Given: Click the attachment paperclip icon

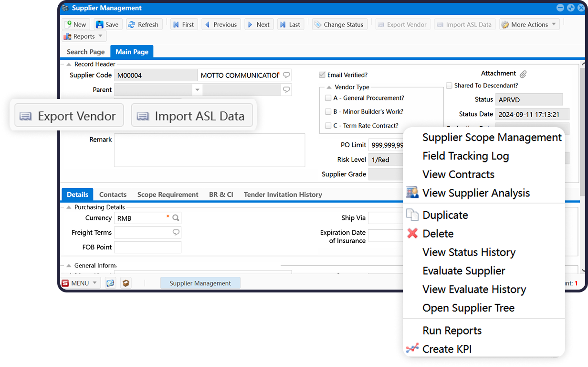Looking at the screenshot, I should click(x=523, y=74).
